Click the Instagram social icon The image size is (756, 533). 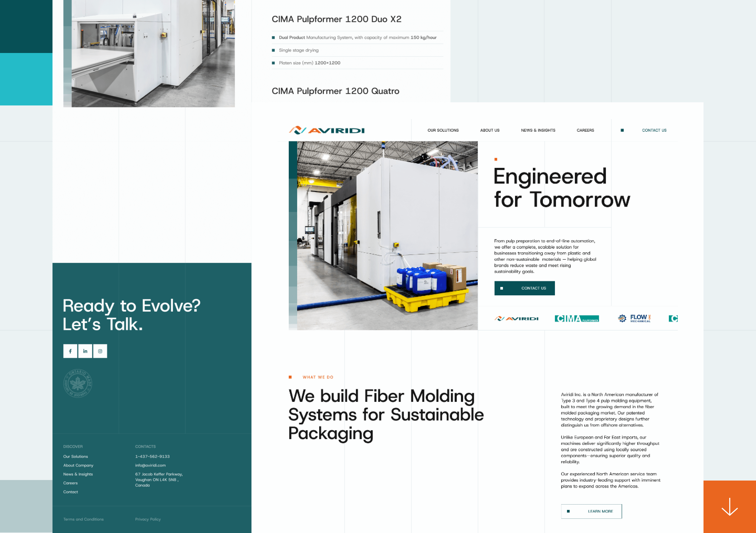pos(100,351)
